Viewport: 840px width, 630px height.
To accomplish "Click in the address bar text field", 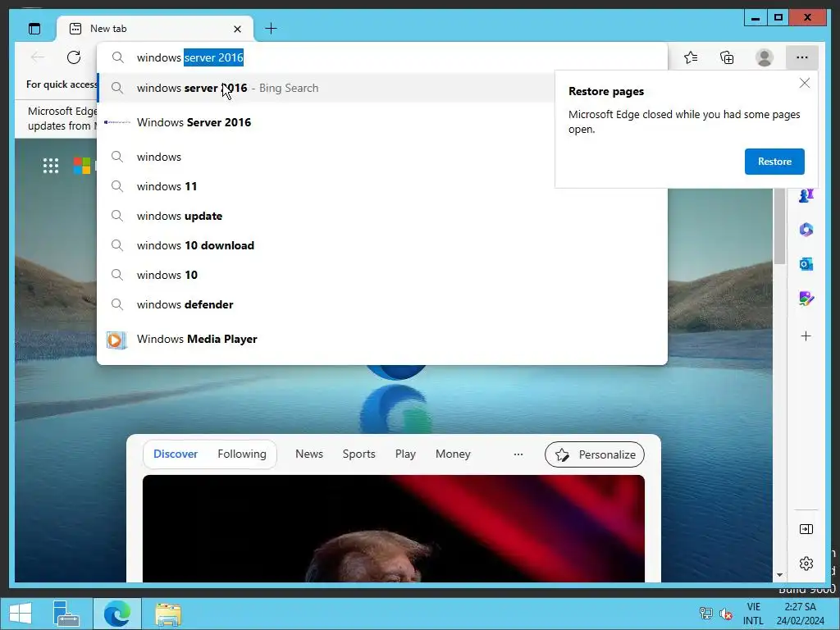I will pos(382,57).
